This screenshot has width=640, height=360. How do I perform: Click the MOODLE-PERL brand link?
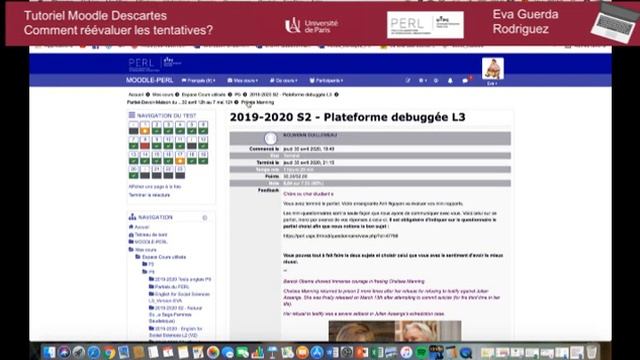point(149,80)
